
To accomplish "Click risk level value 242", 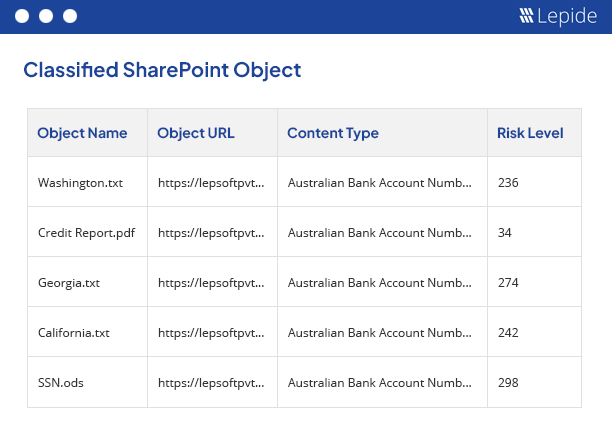I will (x=508, y=332).
